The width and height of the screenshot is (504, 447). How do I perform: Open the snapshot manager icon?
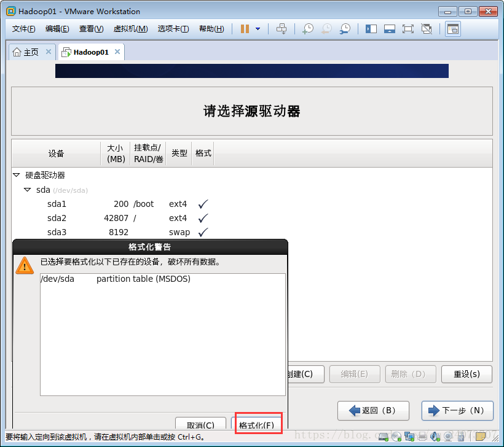tap(345, 29)
